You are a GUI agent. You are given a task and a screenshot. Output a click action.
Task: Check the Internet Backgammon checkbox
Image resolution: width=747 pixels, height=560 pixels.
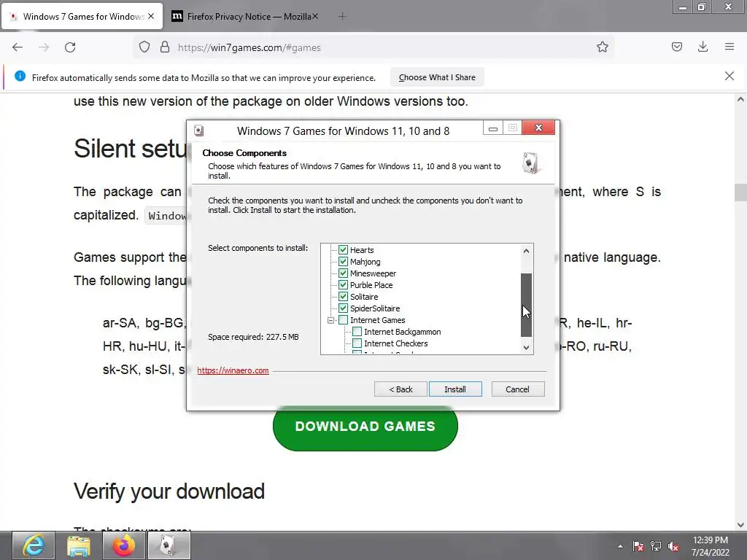tap(357, 332)
